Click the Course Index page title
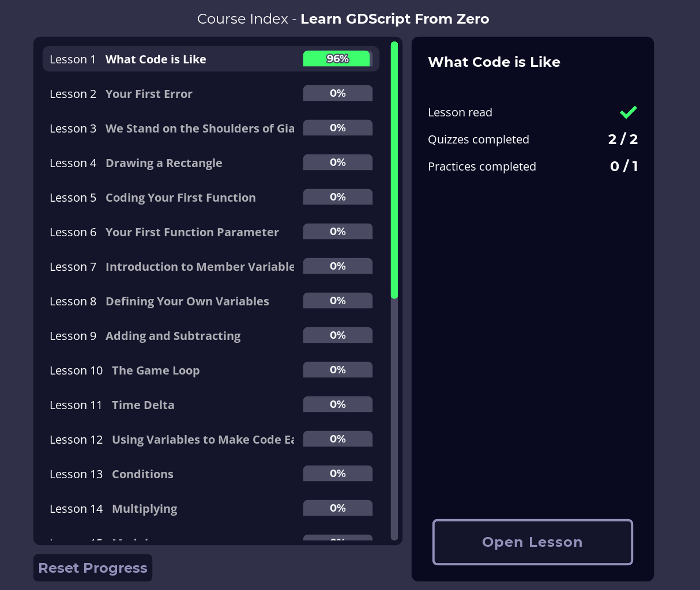This screenshot has width=700, height=590. (x=343, y=19)
